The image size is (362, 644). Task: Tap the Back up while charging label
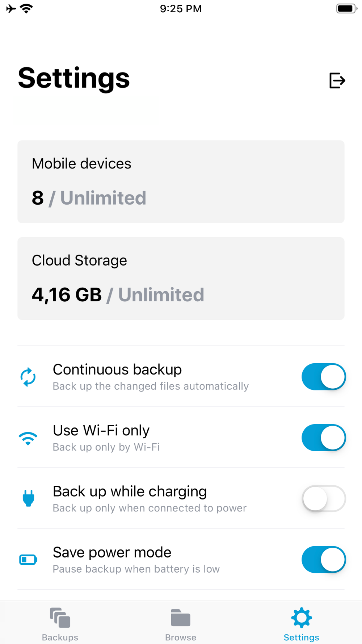coord(130,492)
